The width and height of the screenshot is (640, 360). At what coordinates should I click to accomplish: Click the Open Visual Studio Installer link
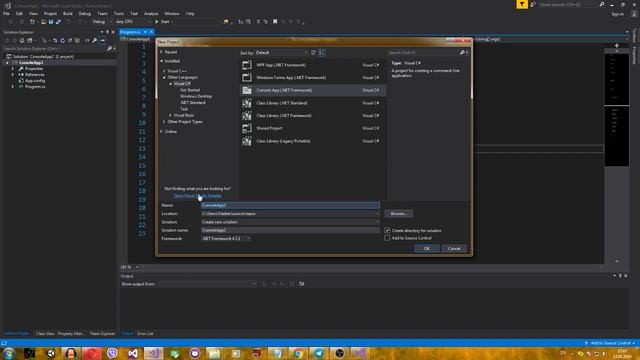pos(198,196)
